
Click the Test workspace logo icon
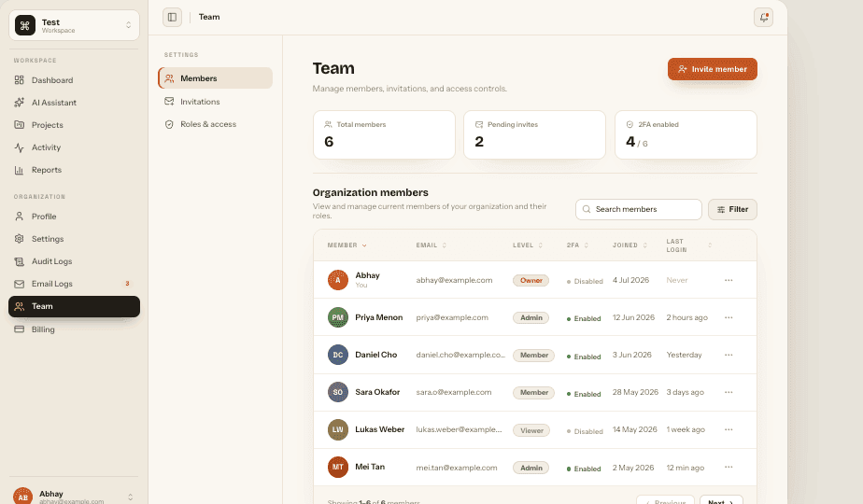25,25
